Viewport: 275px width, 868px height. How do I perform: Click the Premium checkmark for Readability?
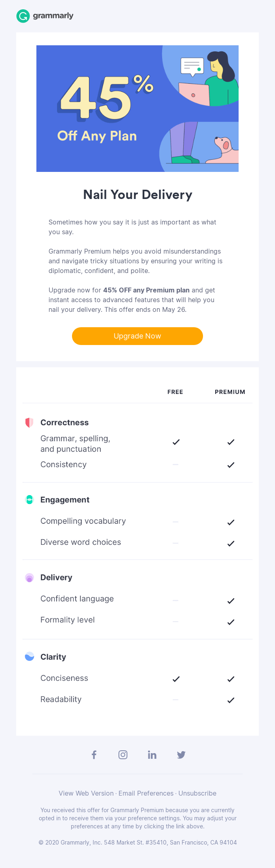tap(231, 700)
